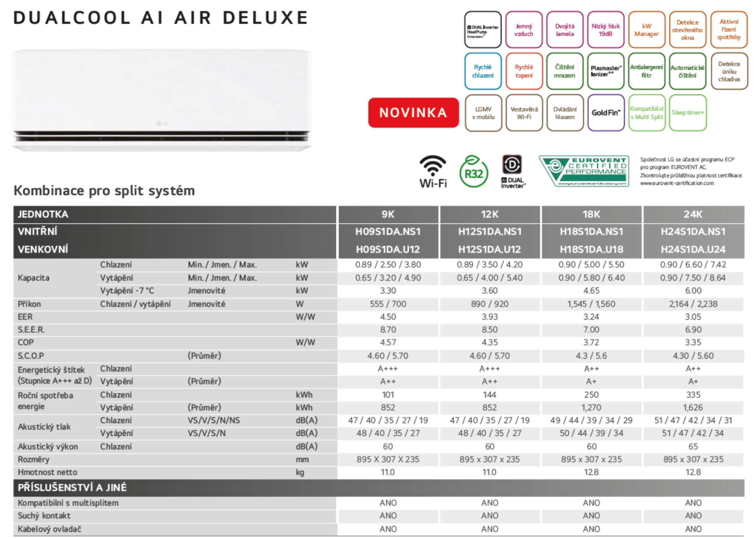Click the Energetický štítek row label
Screen dimensions: 756x538
point(55,375)
